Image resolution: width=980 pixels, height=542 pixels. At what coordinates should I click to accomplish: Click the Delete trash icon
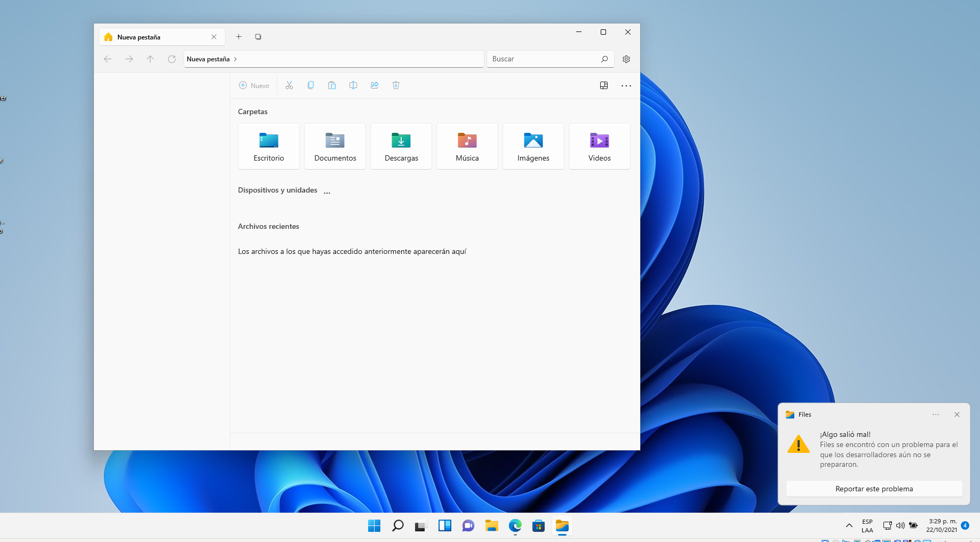pyautogui.click(x=396, y=85)
